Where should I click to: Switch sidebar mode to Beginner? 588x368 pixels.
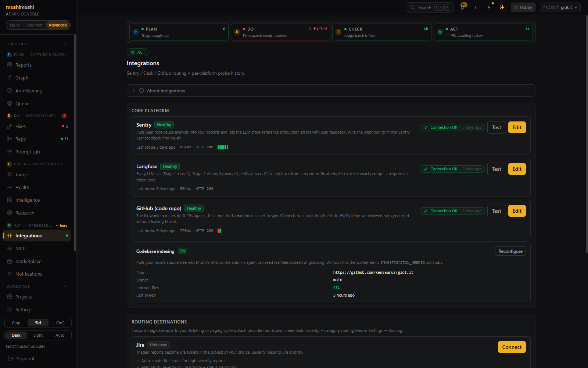(x=35, y=25)
